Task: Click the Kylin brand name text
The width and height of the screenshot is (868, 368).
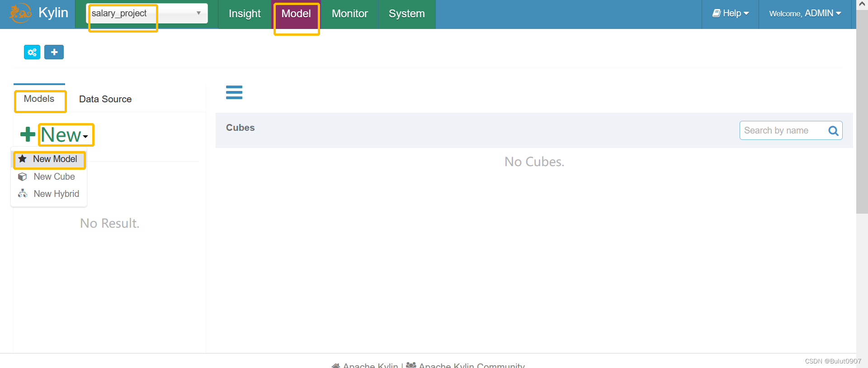Action: tap(53, 13)
